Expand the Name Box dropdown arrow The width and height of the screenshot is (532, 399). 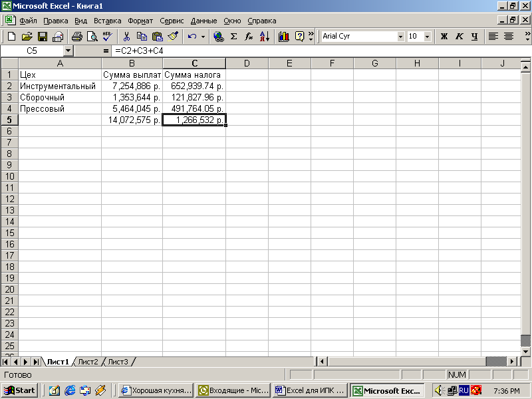click(68, 51)
